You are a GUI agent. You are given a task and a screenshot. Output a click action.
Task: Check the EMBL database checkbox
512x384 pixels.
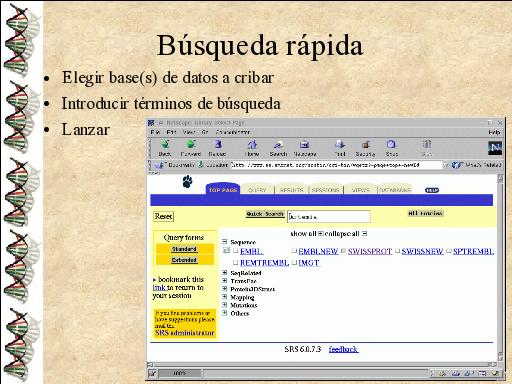tap(236, 251)
